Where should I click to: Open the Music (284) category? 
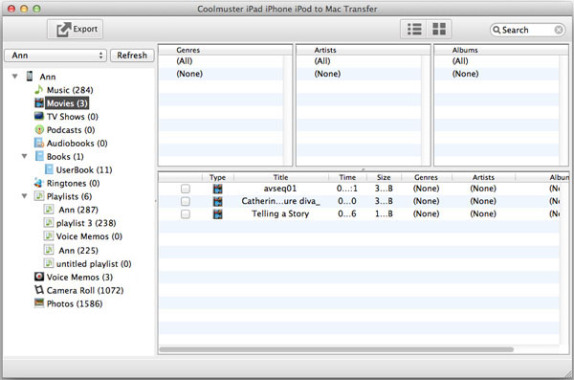pos(70,90)
